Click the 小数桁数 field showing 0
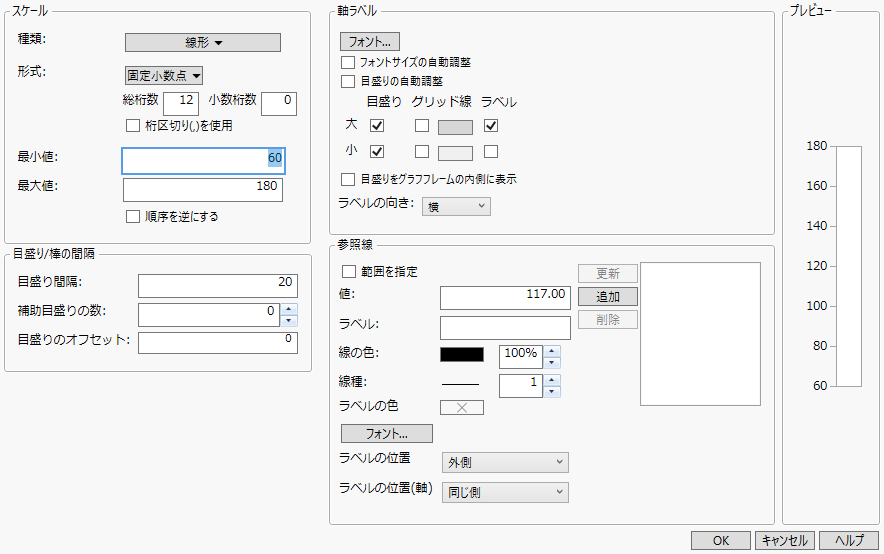 point(279,103)
